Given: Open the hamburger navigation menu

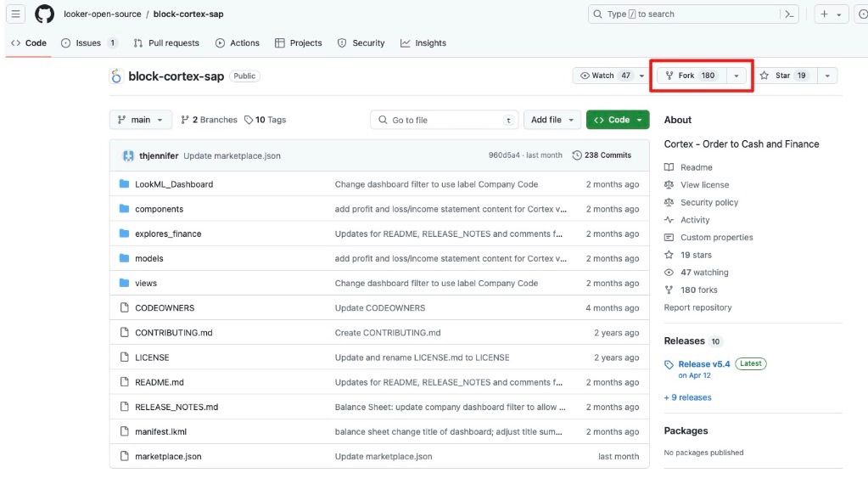Looking at the screenshot, I should [x=15, y=14].
